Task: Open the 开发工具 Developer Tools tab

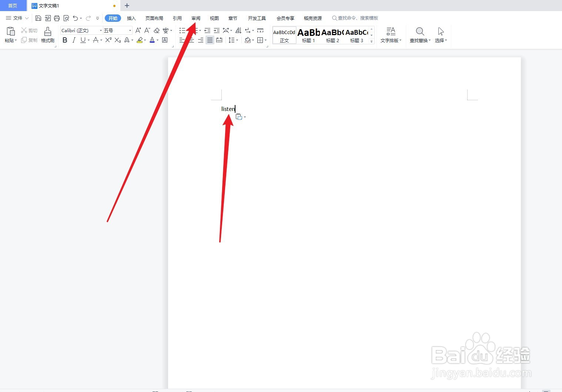Action: point(257,18)
